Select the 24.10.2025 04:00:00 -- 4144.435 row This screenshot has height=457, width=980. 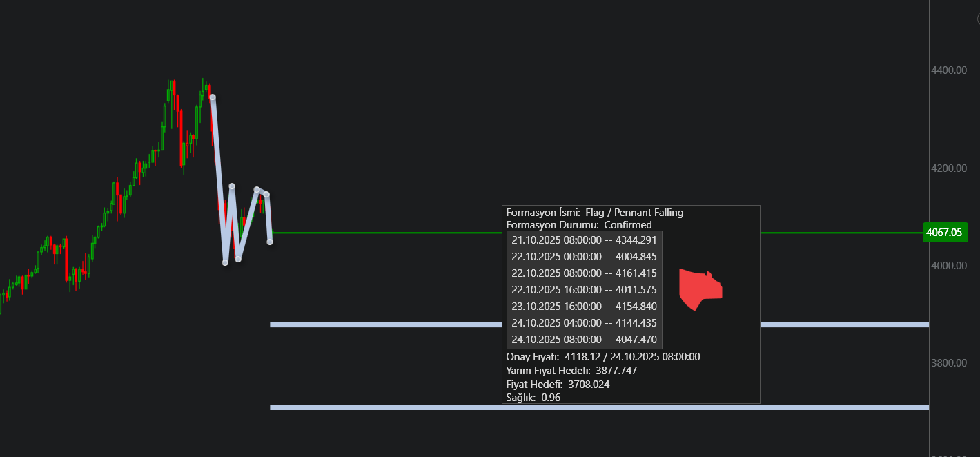tap(585, 323)
